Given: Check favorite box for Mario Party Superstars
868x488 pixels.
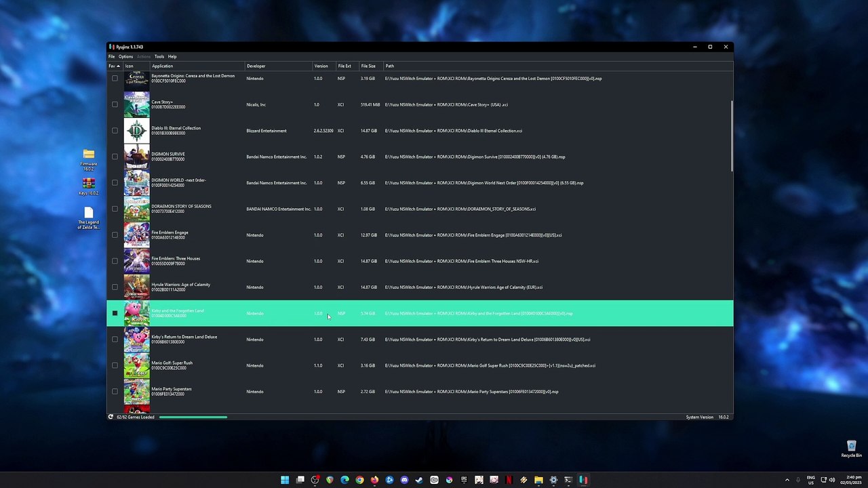Looking at the screenshot, I should [115, 392].
